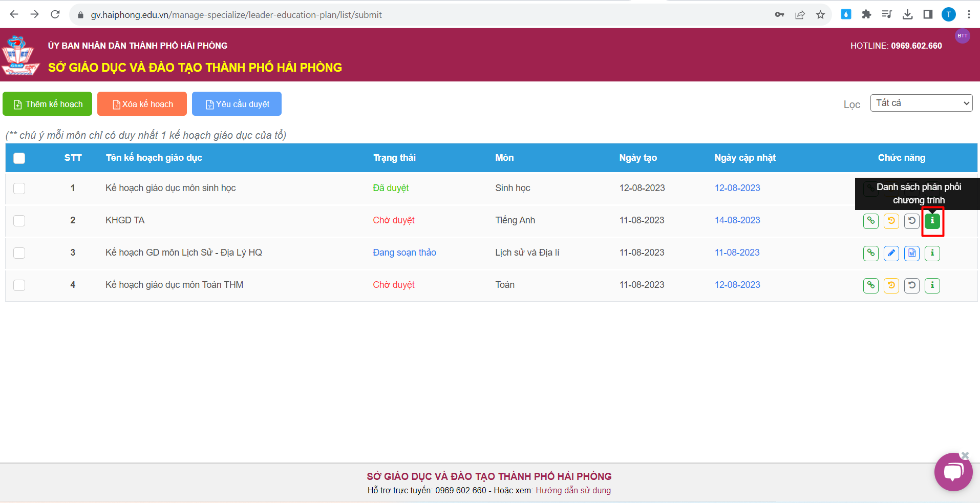Screen dimensions: 980x503
Task: Toggle the select-all checkbox in table header
Action: click(19, 158)
